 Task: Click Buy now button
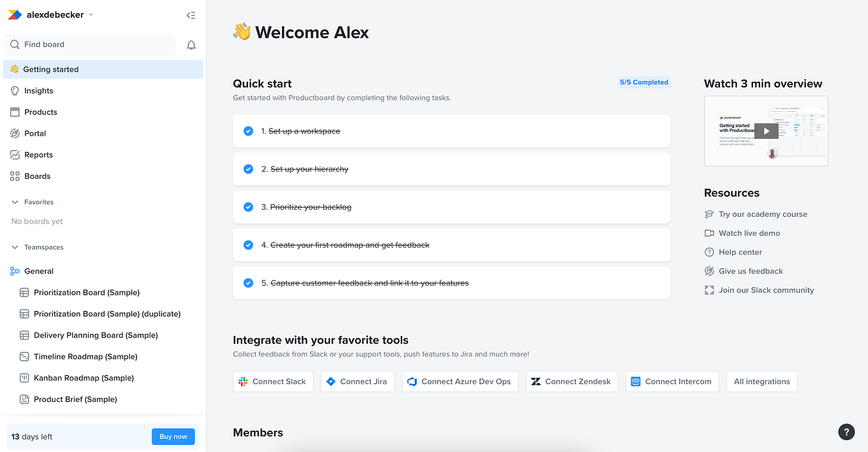(173, 437)
